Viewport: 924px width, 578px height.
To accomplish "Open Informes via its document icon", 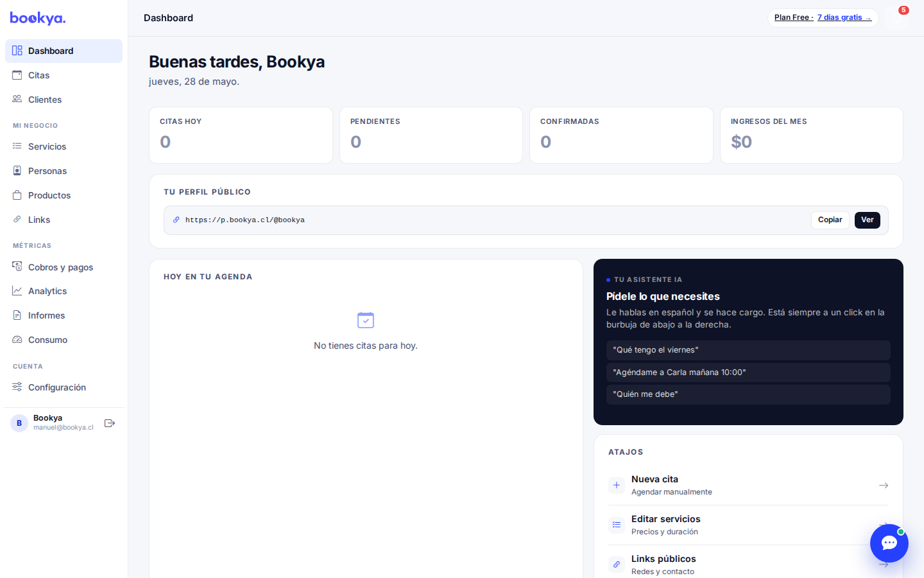I will point(17,315).
